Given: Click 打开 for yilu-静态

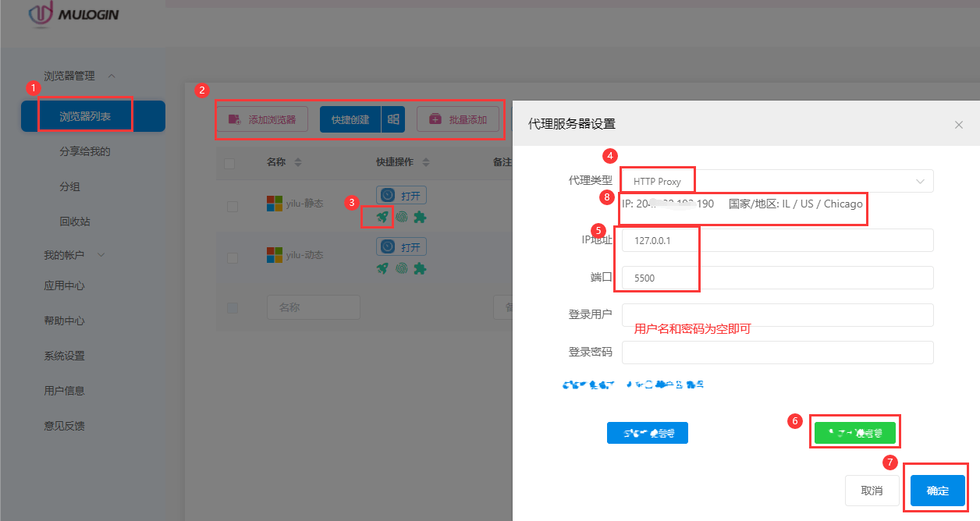Looking at the screenshot, I should point(401,195).
